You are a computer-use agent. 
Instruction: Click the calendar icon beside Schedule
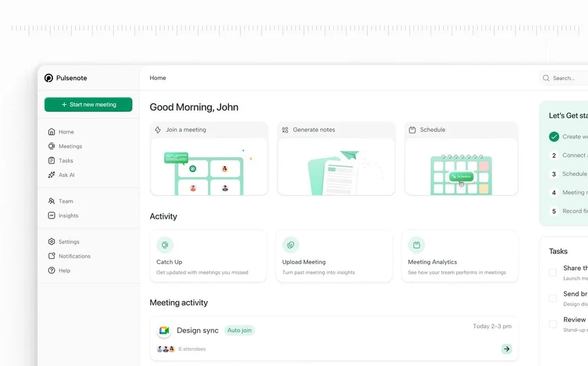pyautogui.click(x=412, y=130)
